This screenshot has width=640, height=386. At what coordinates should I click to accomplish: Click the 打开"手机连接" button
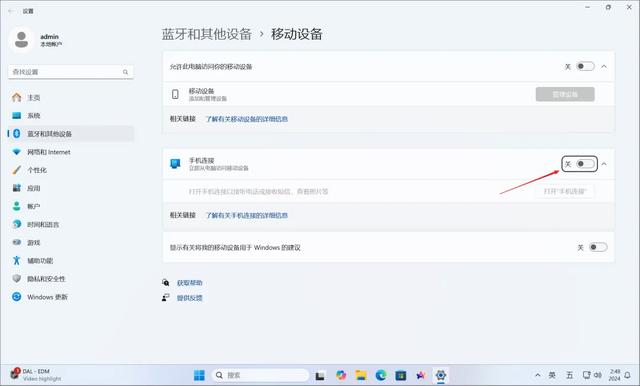pyautogui.click(x=565, y=191)
